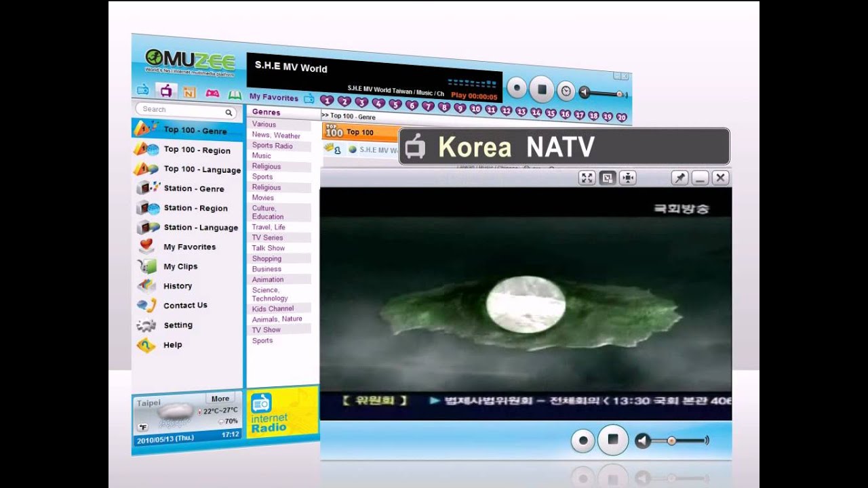Select the Movies genre
Viewport: 868px width, 488px height.
click(x=263, y=198)
